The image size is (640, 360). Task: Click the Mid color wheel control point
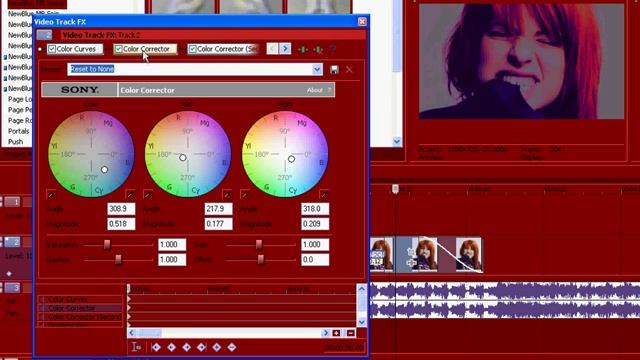pos(183,158)
